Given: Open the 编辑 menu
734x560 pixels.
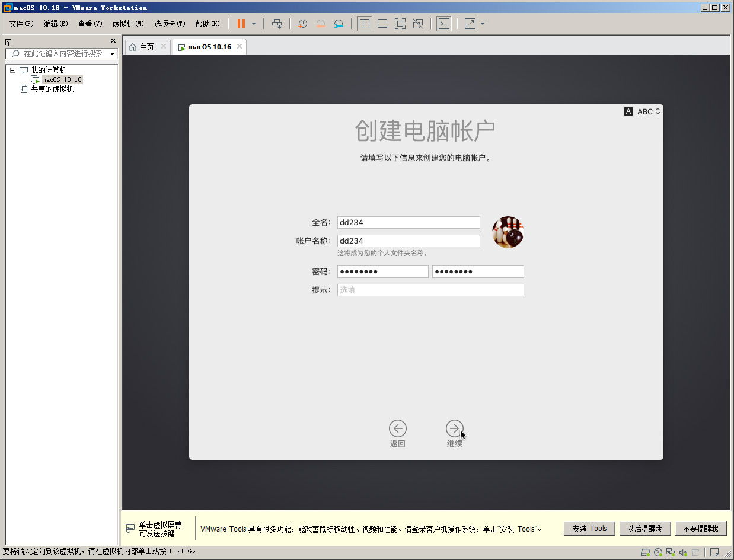Looking at the screenshot, I should (x=56, y=24).
